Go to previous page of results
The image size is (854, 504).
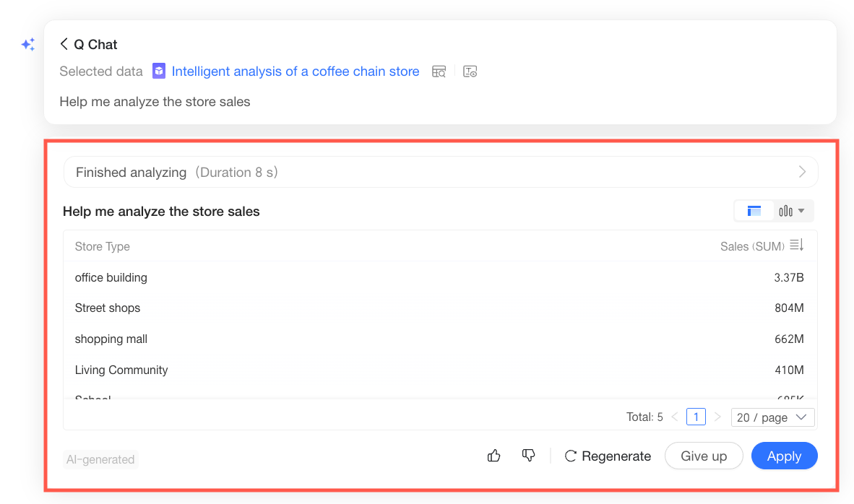click(675, 417)
